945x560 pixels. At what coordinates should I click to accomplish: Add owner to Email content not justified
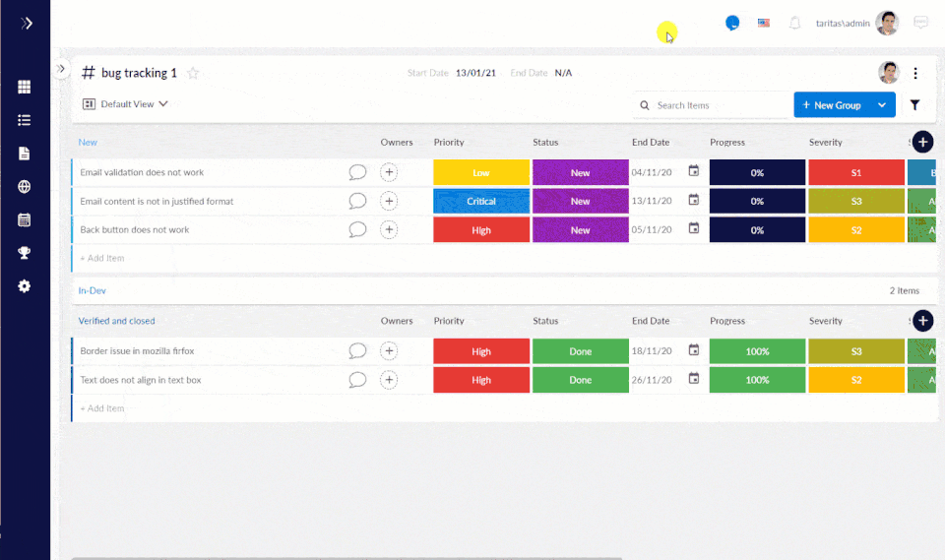(x=389, y=201)
